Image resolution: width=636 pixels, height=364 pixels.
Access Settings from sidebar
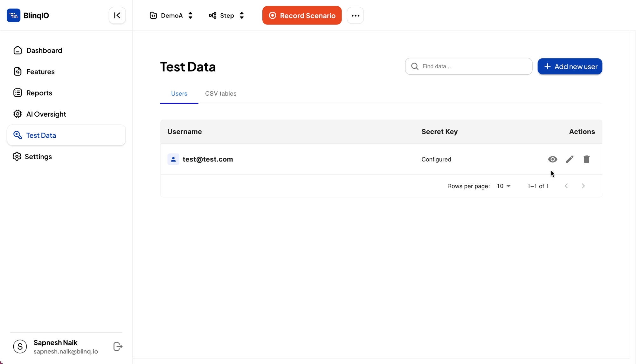coord(39,156)
